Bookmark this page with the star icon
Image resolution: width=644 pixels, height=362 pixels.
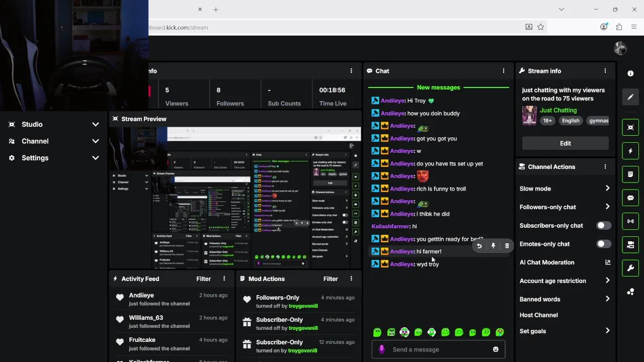coord(541,27)
